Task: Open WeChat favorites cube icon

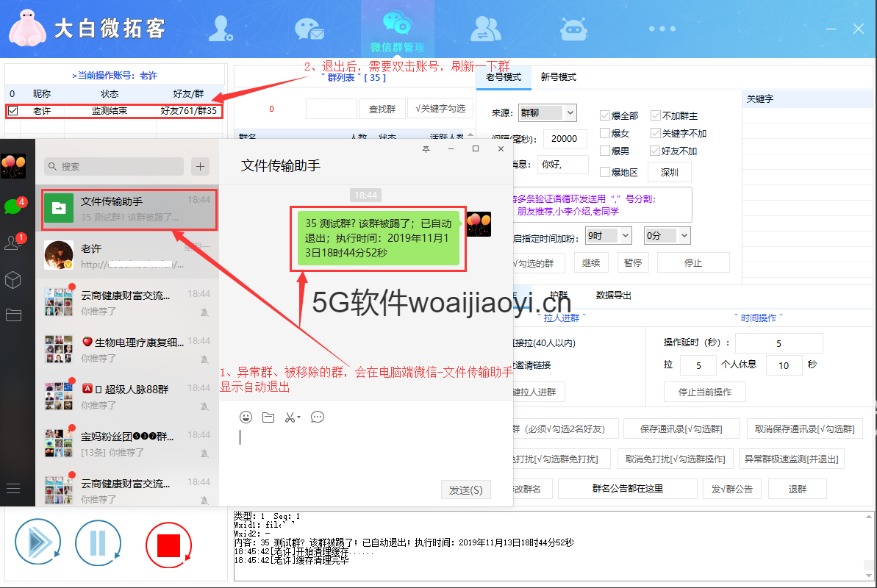Action: point(12,280)
